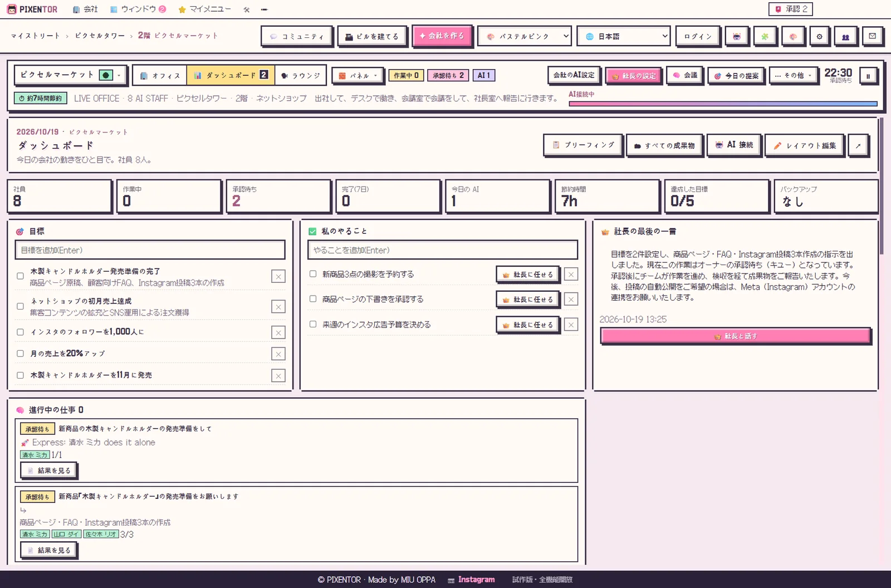Click the やることを追加 input field

coord(443,250)
